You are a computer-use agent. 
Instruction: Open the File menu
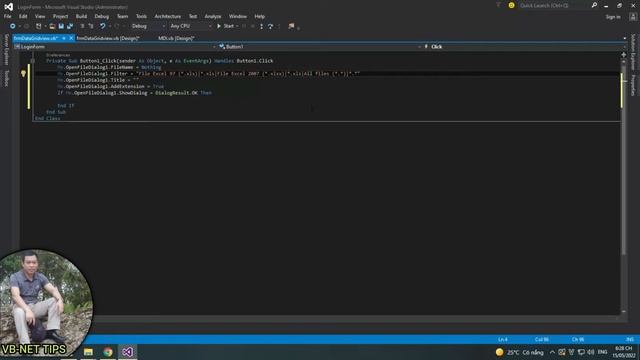point(8,16)
